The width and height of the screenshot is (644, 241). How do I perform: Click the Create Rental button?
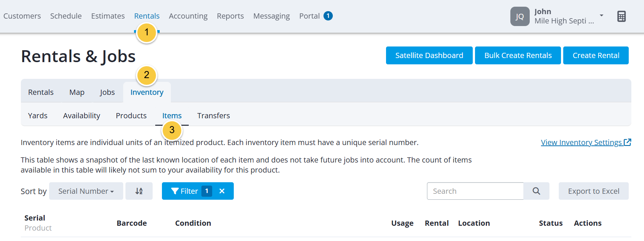(x=596, y=55)
